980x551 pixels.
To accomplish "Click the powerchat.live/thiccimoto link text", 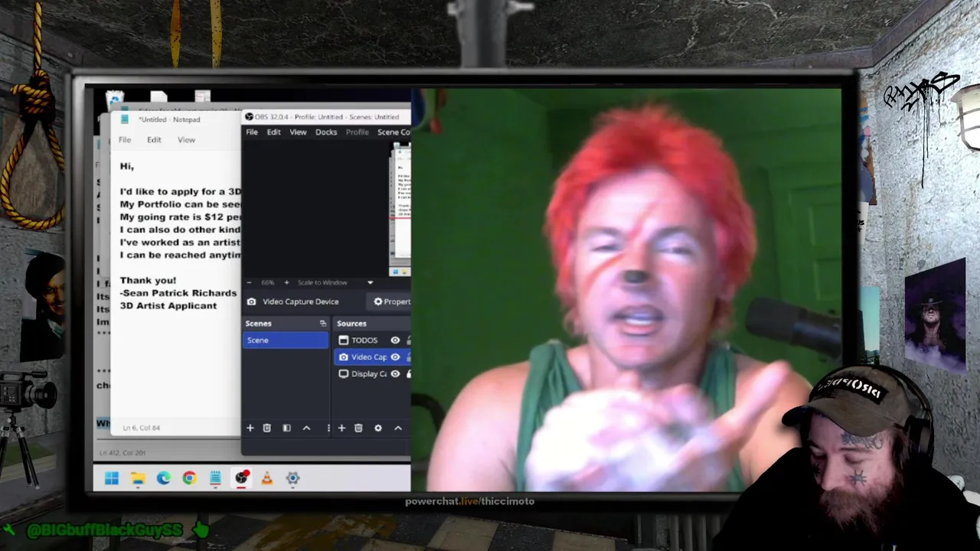I will (x=469, y=501).
